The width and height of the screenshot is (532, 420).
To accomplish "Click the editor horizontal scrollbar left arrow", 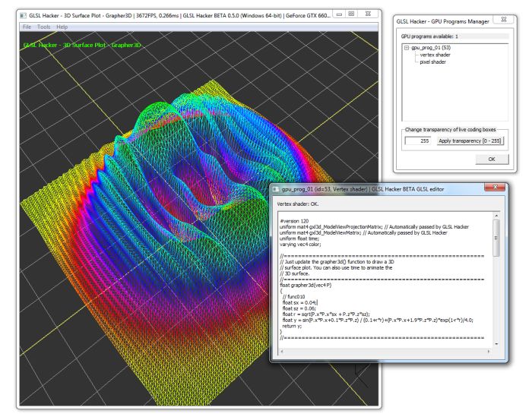I will coord(282,352).
